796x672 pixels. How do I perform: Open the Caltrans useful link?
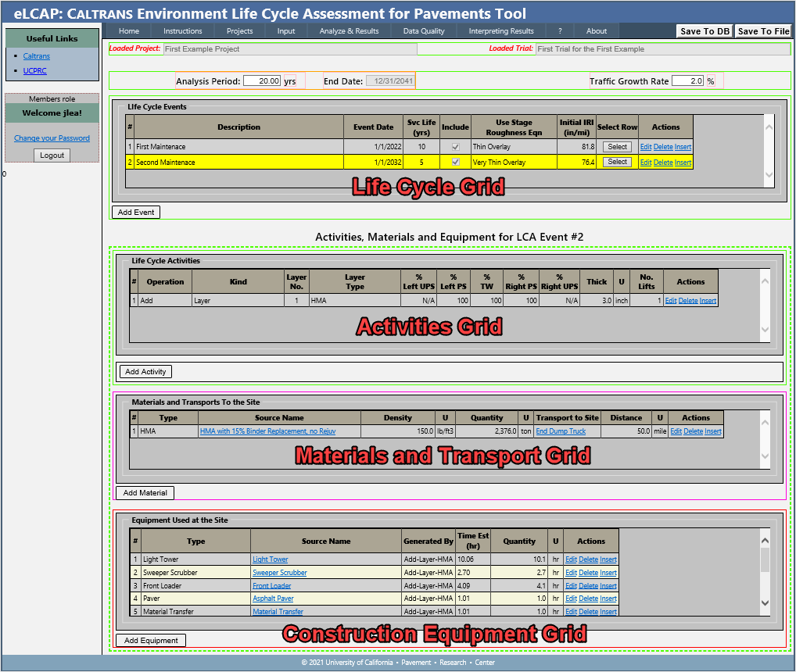tap(37, 56)
